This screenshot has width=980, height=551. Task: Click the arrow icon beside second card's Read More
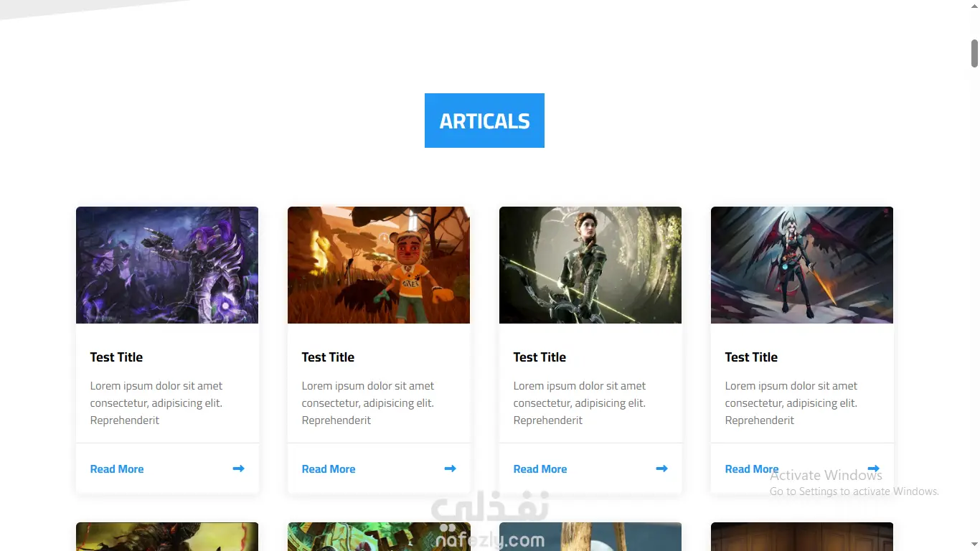[x=450, y=468]
